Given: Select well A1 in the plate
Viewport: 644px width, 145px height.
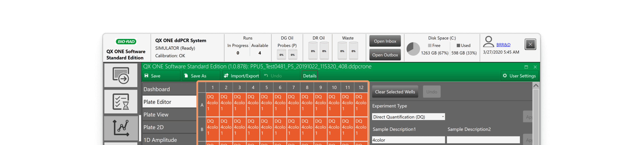Looking at the screenshot, I should (213, 105).
